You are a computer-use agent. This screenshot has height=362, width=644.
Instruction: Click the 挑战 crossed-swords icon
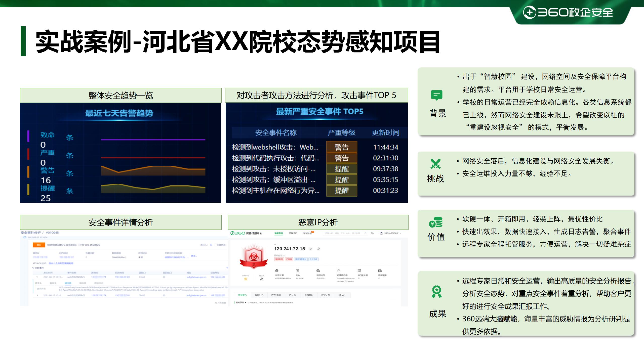435,164
